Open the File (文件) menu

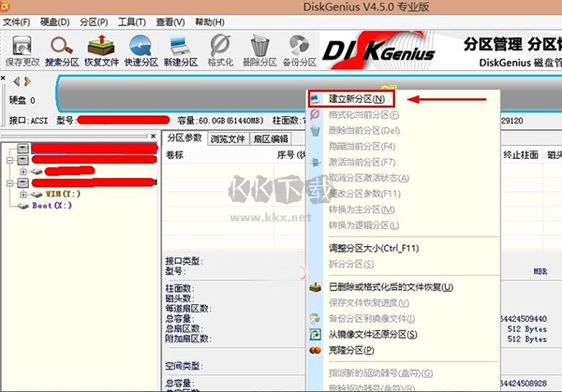click(17, 22)
